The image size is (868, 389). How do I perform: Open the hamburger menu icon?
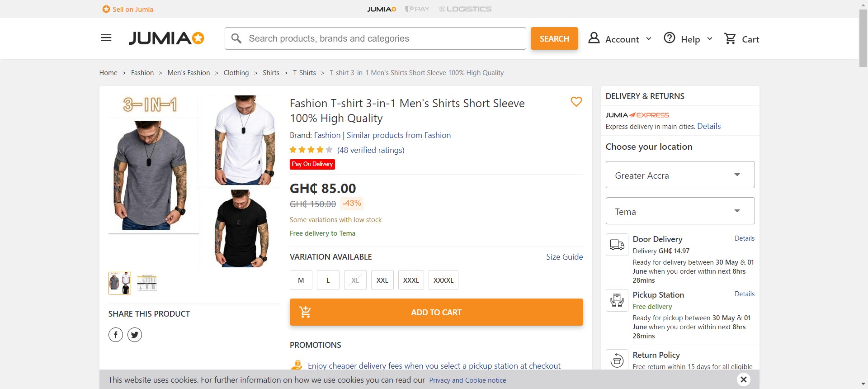(106, 38)
